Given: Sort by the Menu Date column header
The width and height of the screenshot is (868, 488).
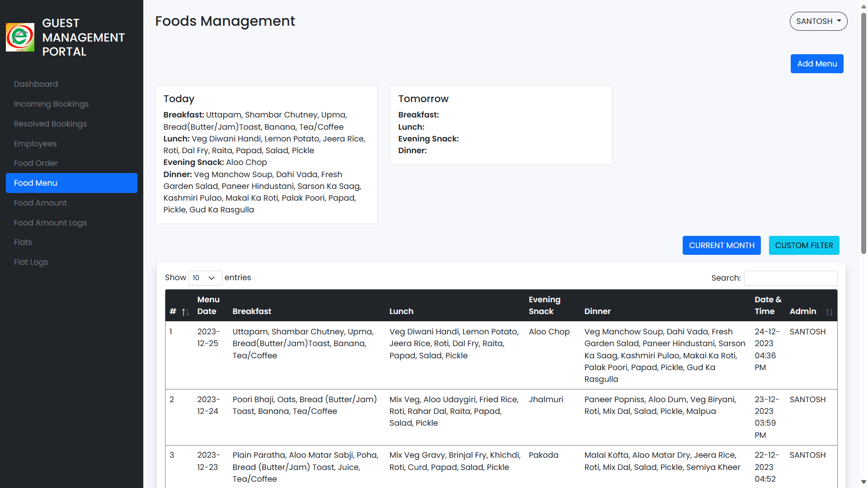Looking at the screenshot, I should [208, 305].
